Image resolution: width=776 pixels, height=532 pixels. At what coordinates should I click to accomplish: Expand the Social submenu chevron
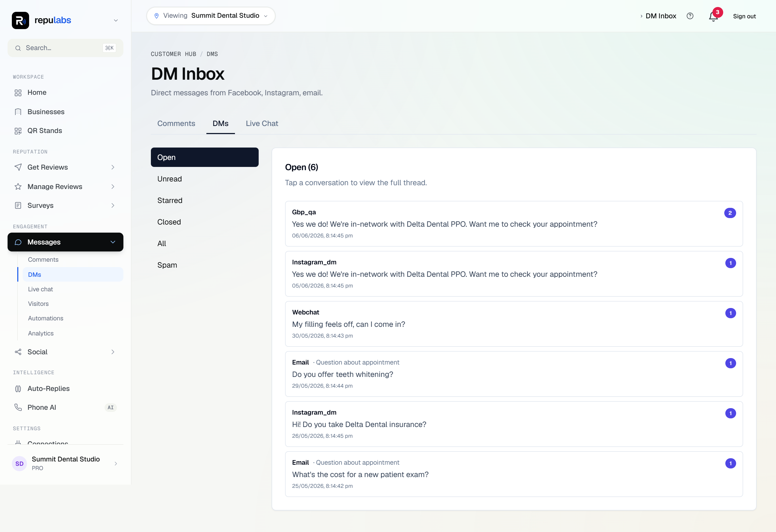tap(113, 352)
